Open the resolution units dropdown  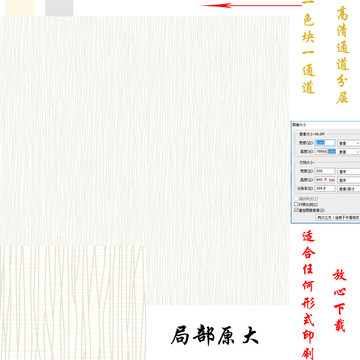tap(349, 189)
